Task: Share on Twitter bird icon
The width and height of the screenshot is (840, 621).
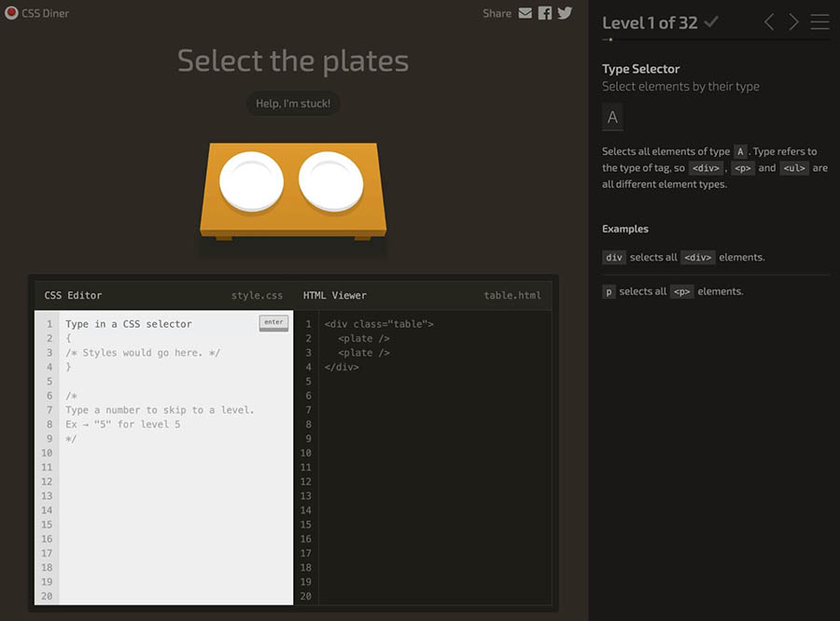Action: click(x=565, y=13)
